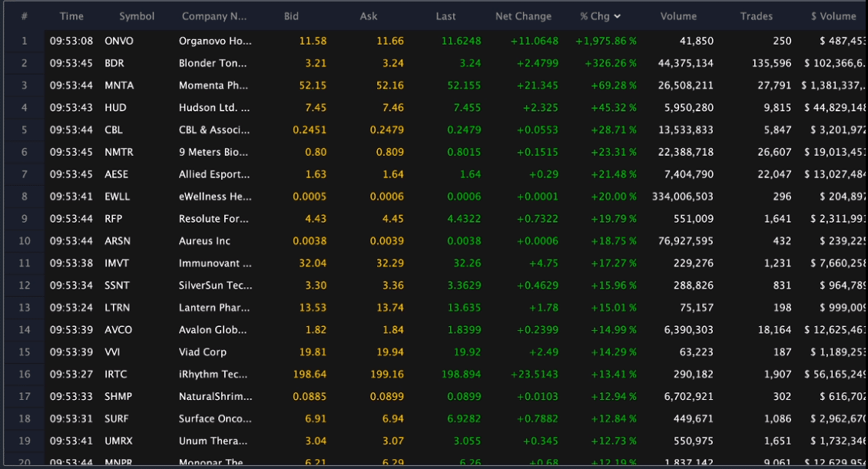868x469 pixels.
Task: Click the +69.28 % change value
Action: (613, 85)
